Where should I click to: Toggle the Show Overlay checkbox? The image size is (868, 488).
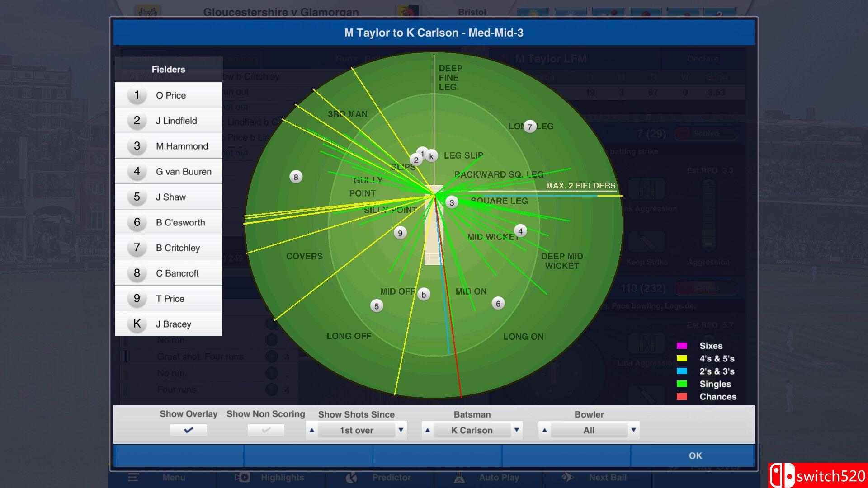(x=189, y=430)
